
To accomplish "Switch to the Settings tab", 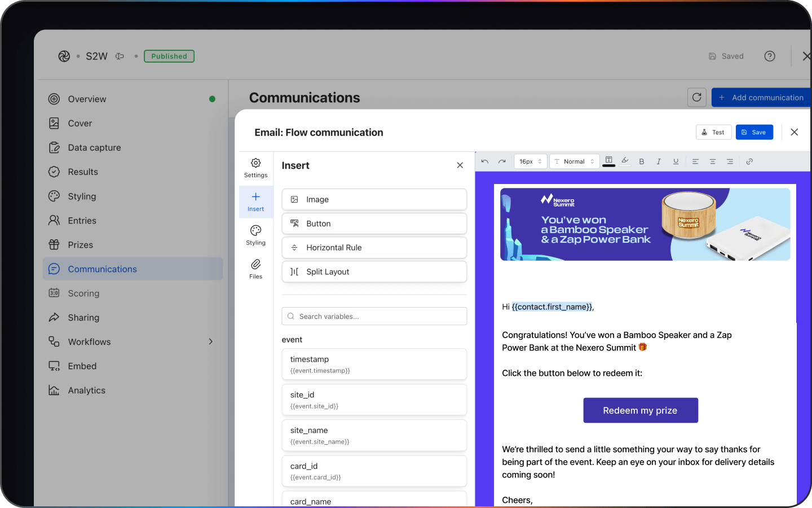I will pyautogui.click(x=255, y=168).
